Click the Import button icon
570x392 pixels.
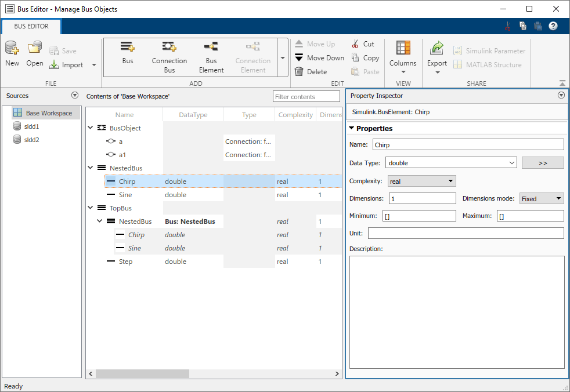[54, 65]
